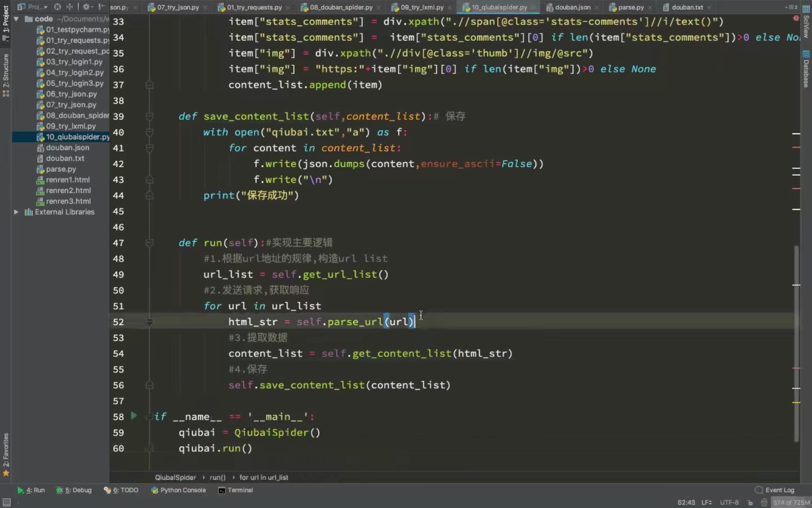Screen dimensions: 812x508
Task: Switch to the douban.json tab
Action: (x=572, y=7)
